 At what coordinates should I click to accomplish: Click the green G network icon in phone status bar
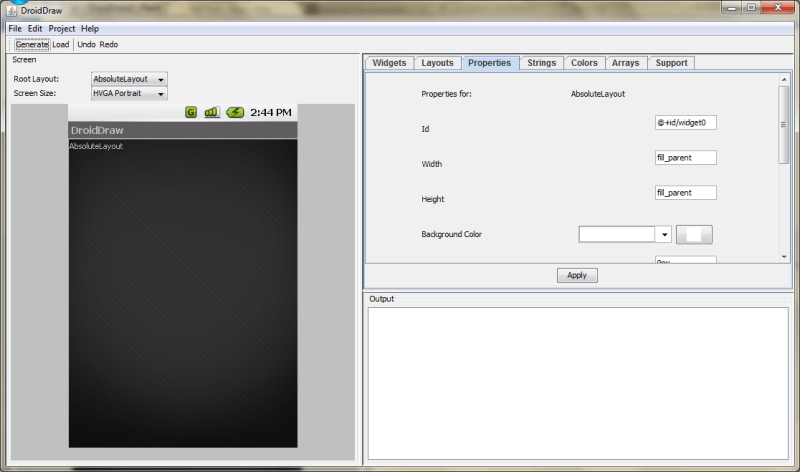pyautogui.click(x=191, y=112)
